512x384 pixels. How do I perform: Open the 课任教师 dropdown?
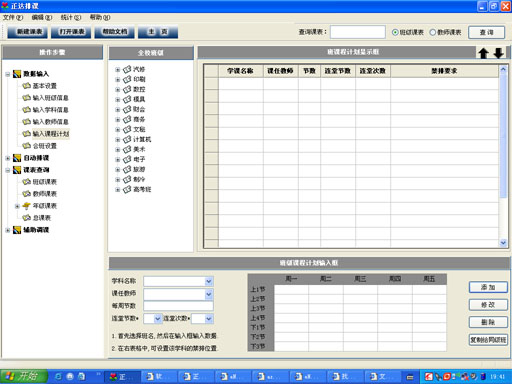tap(209, 294)
